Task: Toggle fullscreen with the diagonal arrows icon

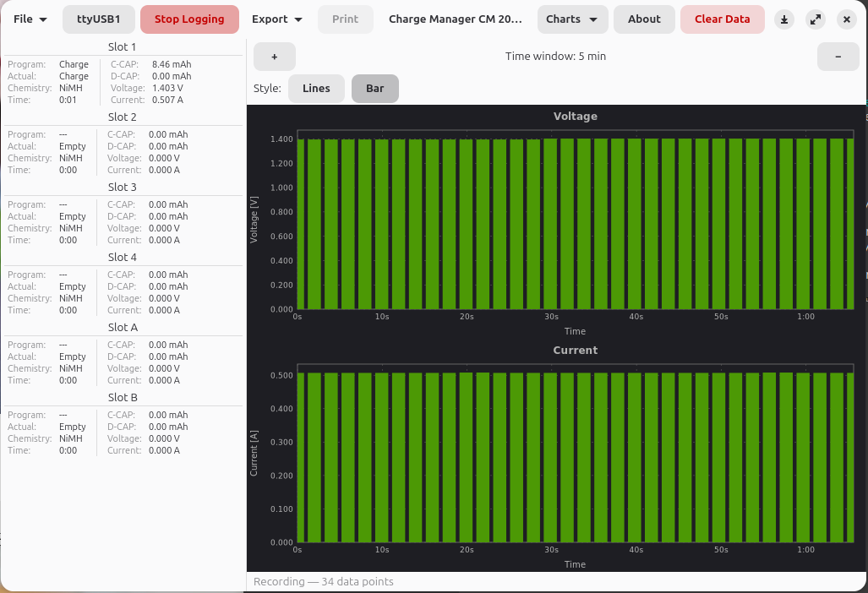Action: [815, 19]
